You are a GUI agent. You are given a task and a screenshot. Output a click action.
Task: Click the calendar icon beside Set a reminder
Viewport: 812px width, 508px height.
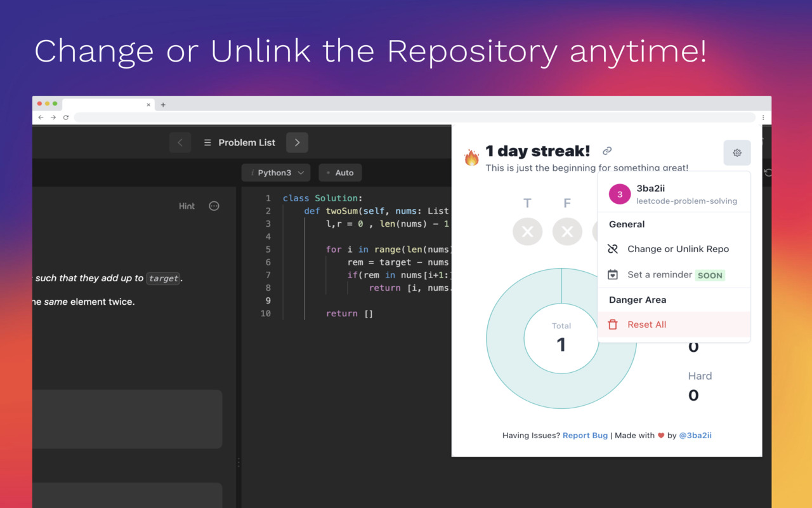[x=612, y=274]
